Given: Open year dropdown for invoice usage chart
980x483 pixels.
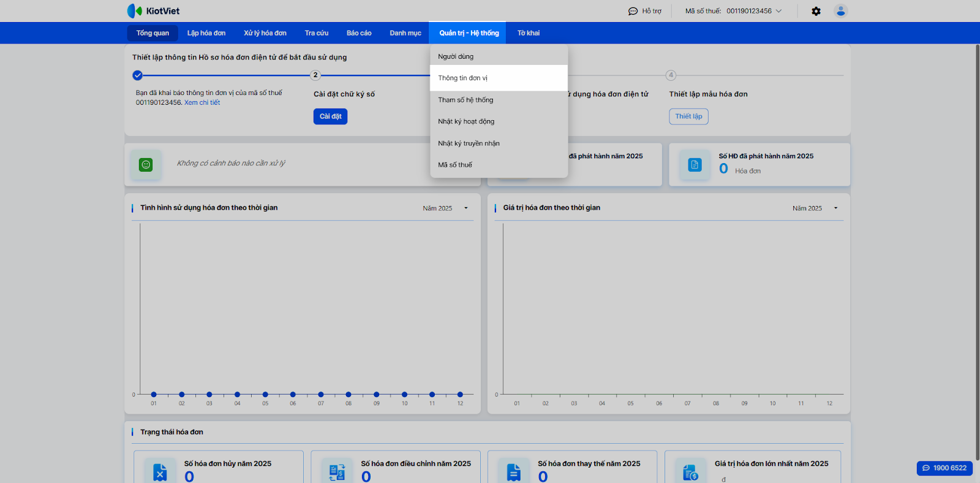Looking at the screenshot, I should [466, 208].
